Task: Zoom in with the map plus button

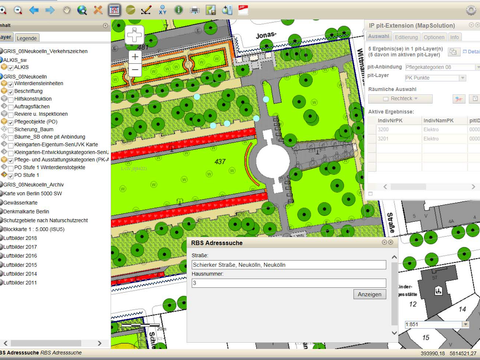Action: click(135, 57)
